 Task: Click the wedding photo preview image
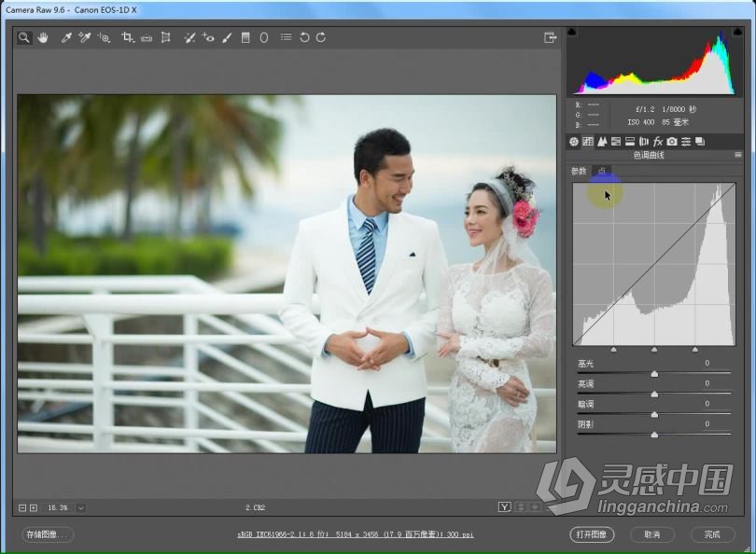pyautogui.click(x=287, y=273)
